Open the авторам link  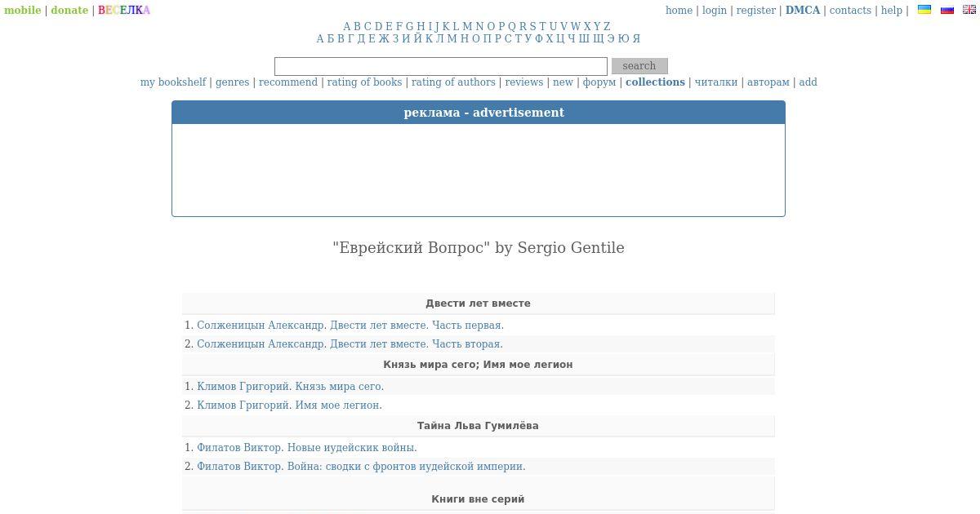point(768,82)
